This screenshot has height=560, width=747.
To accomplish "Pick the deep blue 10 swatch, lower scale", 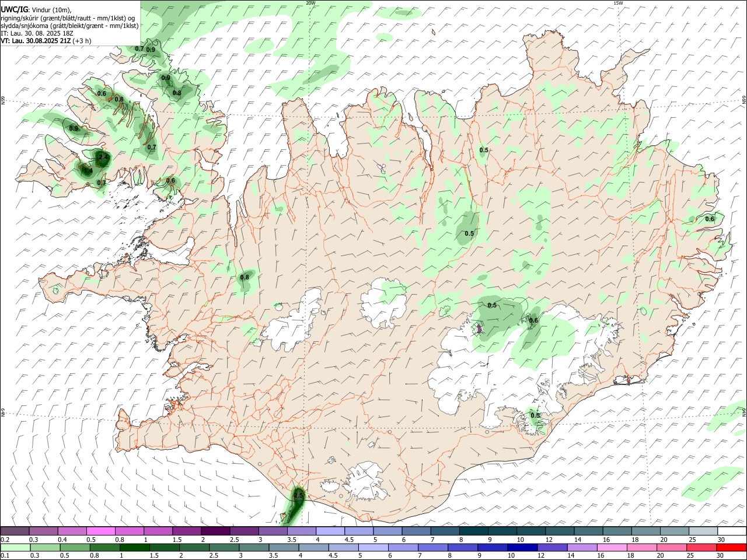I will 522,547.
